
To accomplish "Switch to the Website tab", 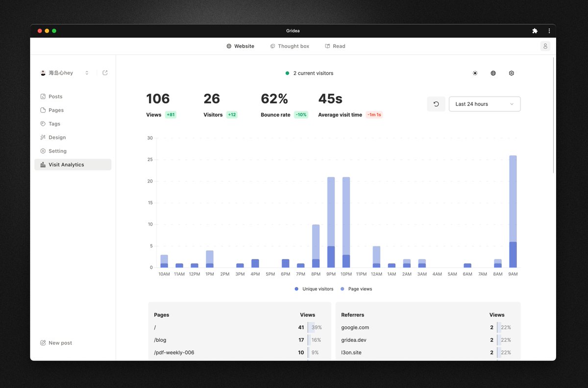I will tap(240, 46).
